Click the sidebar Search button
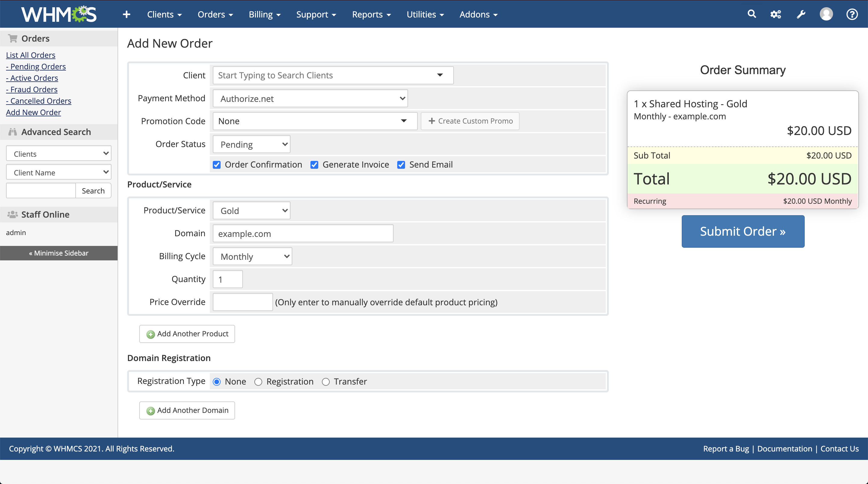 [x=93, y=191]
